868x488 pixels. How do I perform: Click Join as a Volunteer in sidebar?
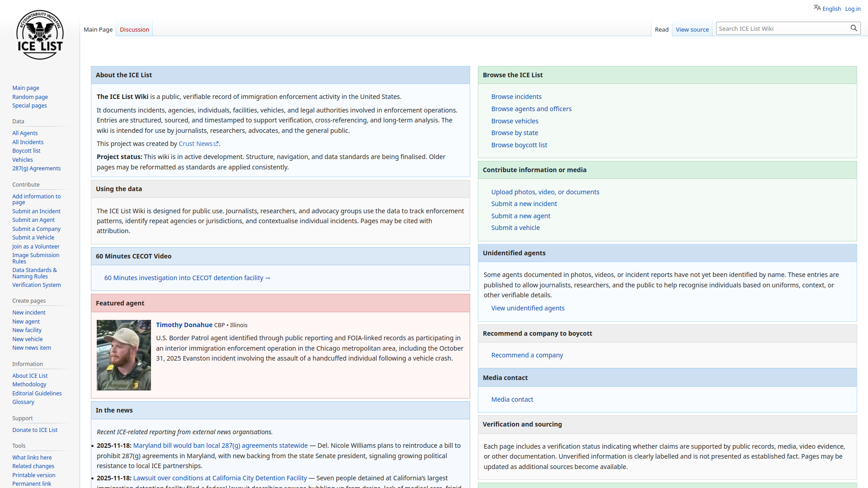(36, 247)
